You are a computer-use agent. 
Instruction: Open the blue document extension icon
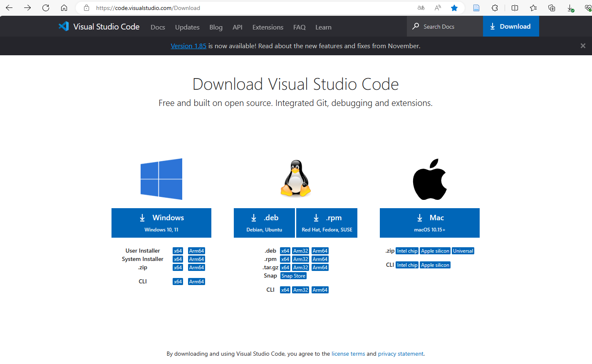click(x=476, y=8)
